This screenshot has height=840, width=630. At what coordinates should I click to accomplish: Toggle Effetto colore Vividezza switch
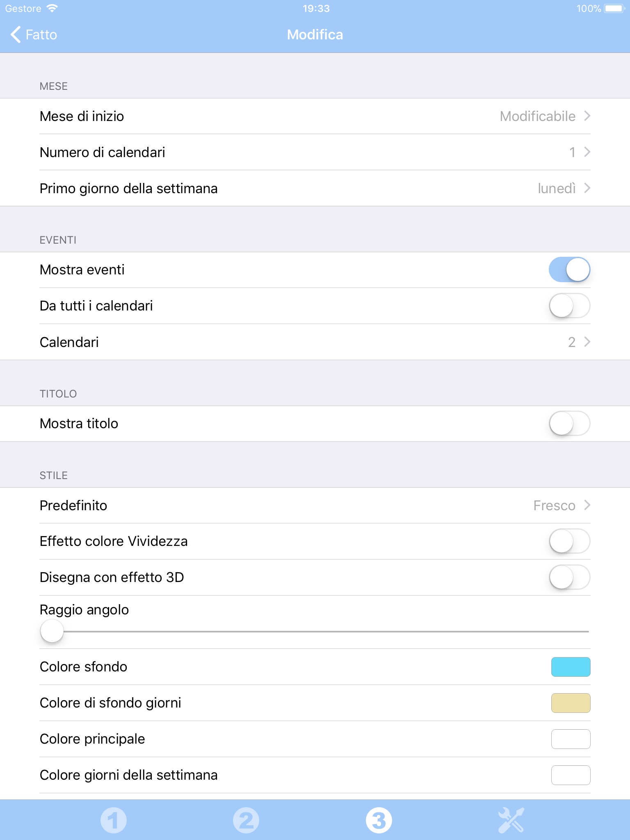tap(569, 541)
